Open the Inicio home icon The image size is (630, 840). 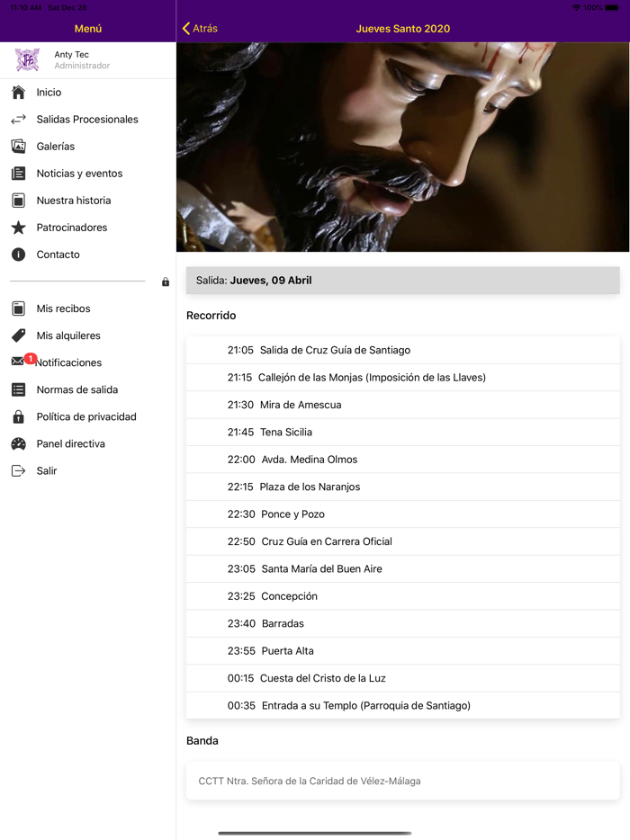[x=18, y=92]
